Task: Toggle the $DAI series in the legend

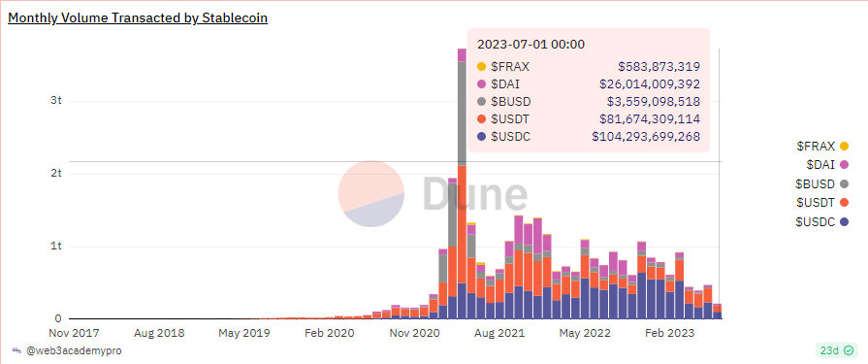Action: [x=828, y=165]
